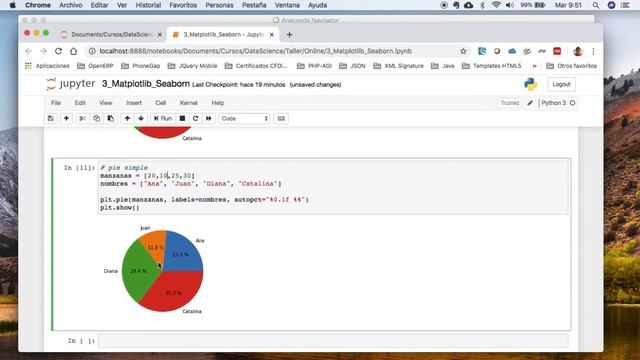This screenshot has width=640, height=360.
Task: Click the Chrome profile avatar
Action: click(x=578, y=51)
